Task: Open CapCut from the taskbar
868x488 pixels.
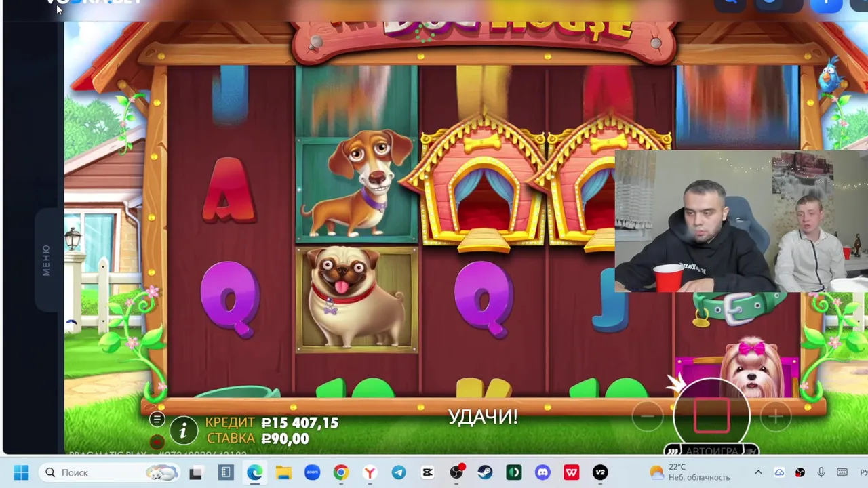Action: point(427,472)
